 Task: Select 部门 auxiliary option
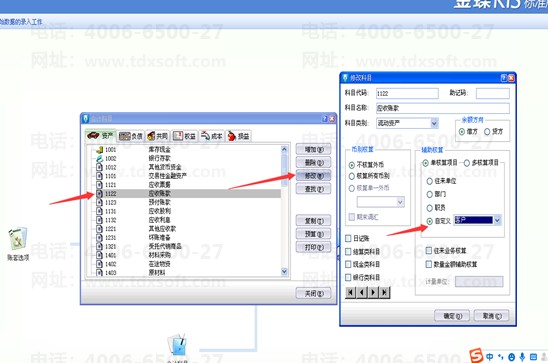pos(430,194)
